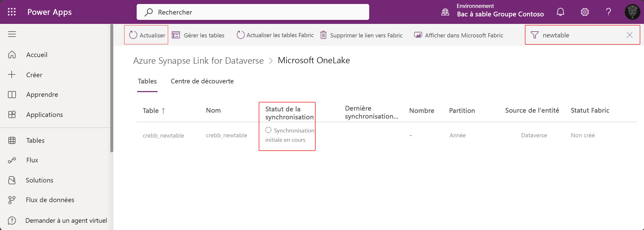
Task: Open the help question mark
Action: [x=608, y=12]
